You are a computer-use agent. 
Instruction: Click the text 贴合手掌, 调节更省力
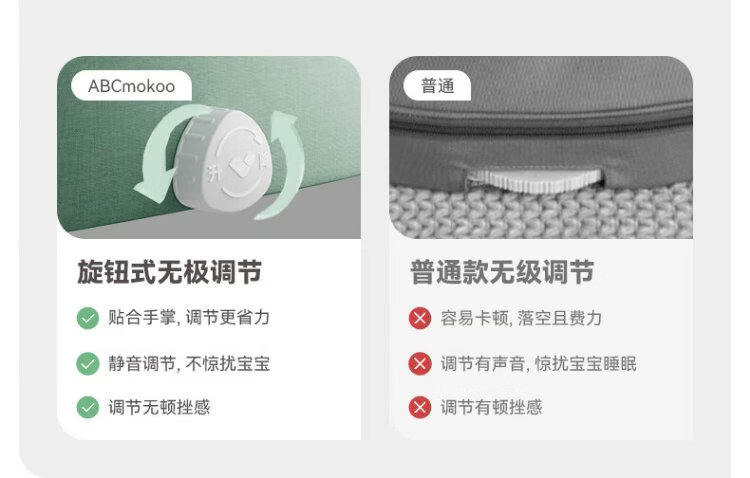click(x=189, y=318)
